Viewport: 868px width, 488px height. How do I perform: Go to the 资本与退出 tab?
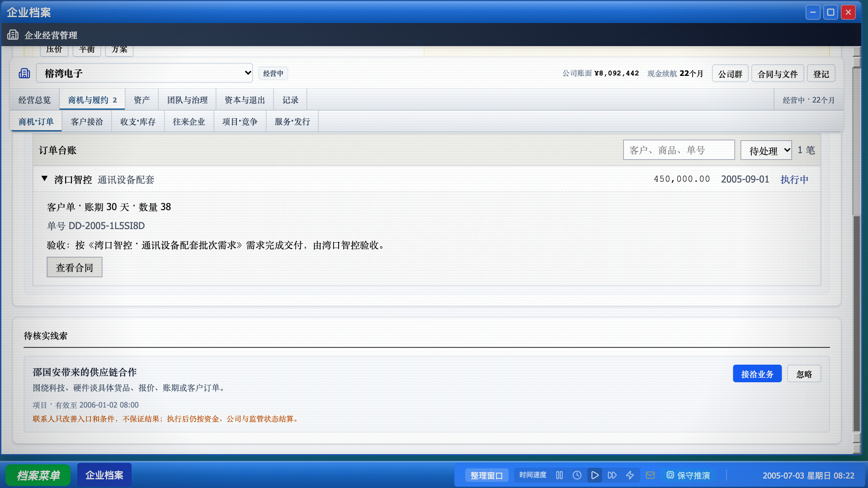coord(245,100)
